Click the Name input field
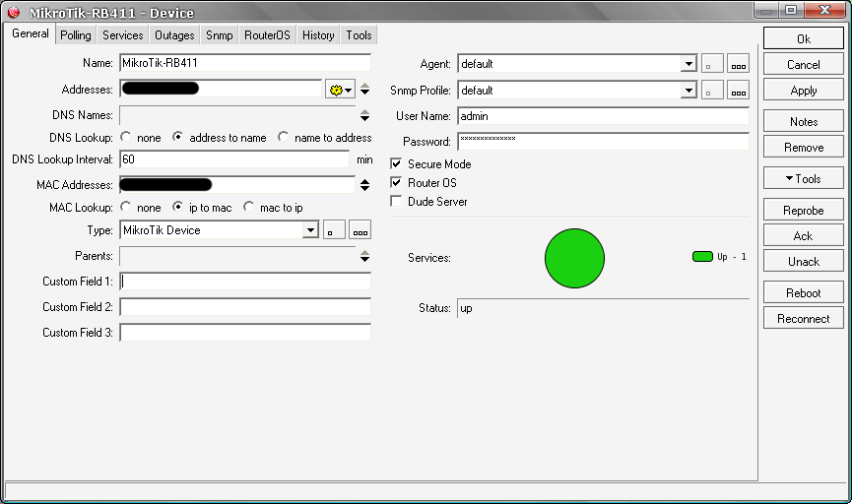Image resolution: width=852 pixels, height=504 pixels. click(x=245, y=63)
